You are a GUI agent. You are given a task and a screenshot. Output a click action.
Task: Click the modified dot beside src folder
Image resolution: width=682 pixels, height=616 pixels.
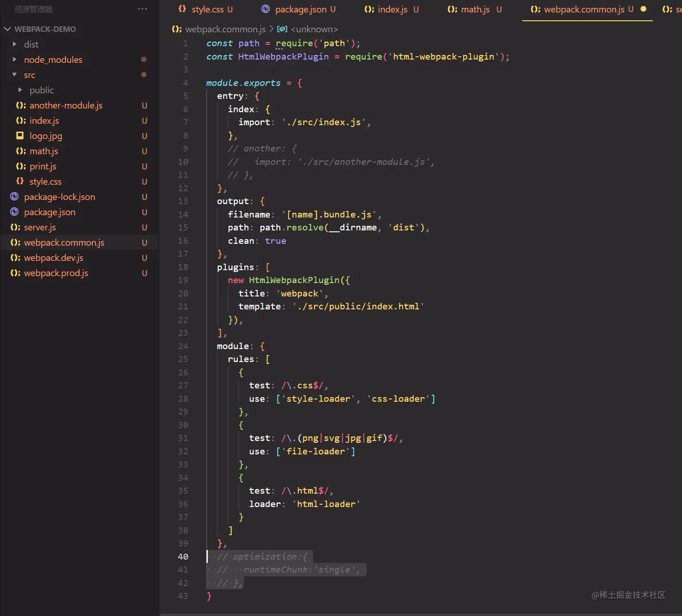(x=144, y=74)
